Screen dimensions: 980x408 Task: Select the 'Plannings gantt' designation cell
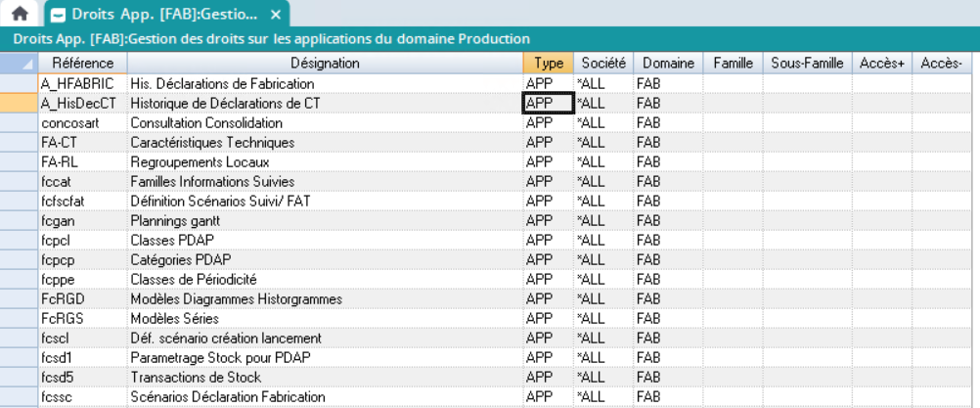pyautogui.click(x=325, y=221)
